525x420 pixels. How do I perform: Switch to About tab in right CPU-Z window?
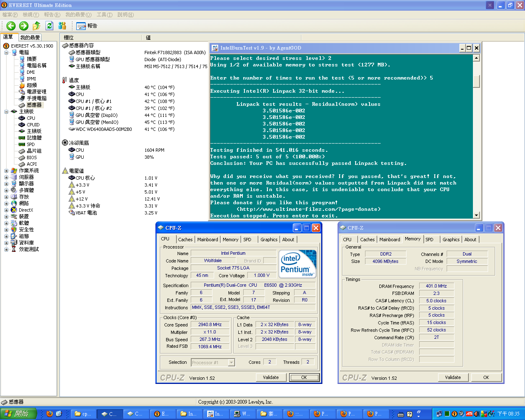(x=470, y=240)
